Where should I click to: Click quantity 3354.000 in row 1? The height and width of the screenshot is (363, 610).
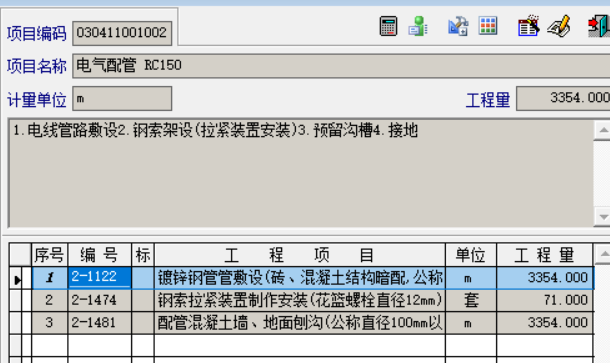545,278
